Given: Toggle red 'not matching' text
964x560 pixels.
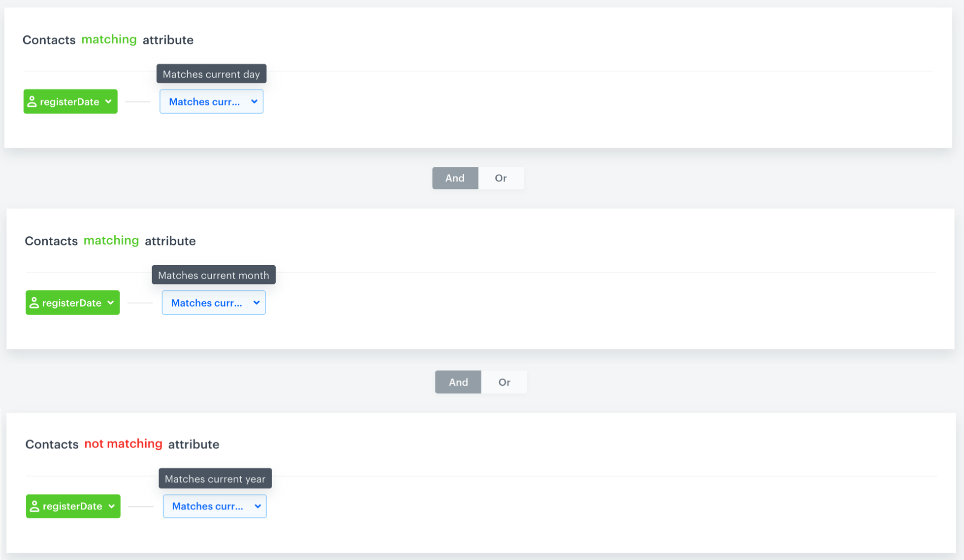Looking at the screenshot, I should point(123,444).
